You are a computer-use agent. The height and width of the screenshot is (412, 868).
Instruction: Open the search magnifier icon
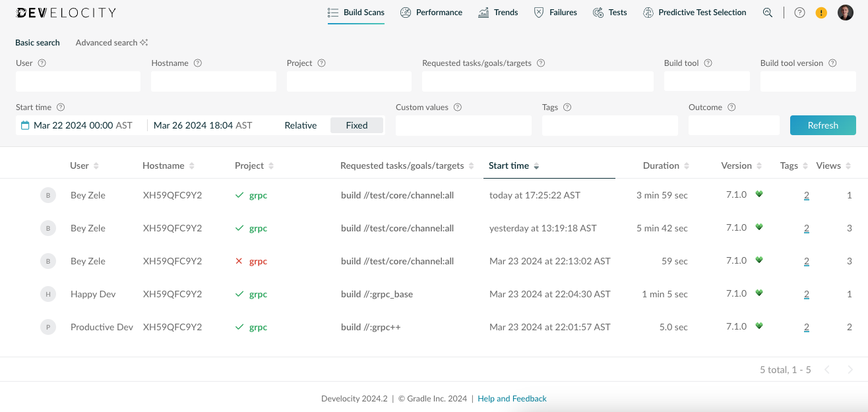767,12
